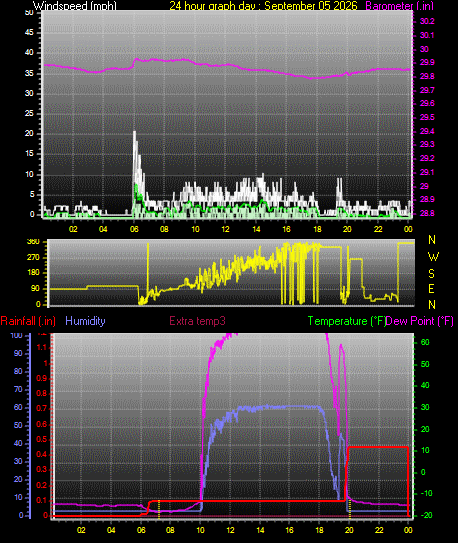458x543 pixels.
Task: Click the "Extra temp3" legend label
Action: (197, 321)
